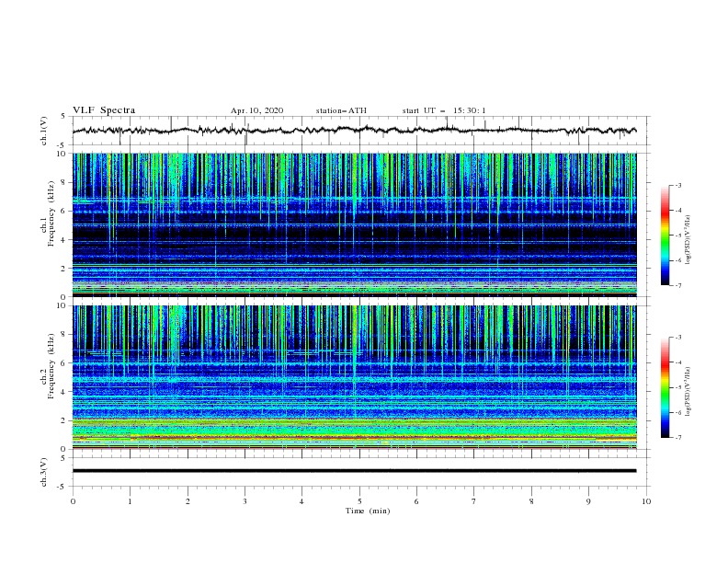
Task: Click the "5" minute tick on the time axis
Action: (359, 501)
